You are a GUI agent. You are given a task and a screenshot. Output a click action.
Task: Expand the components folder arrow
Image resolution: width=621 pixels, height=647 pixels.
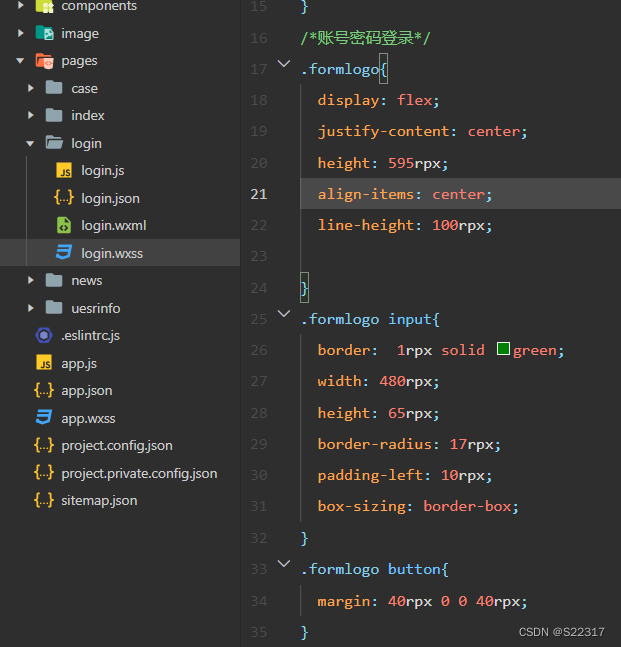click(x=21, y=5)
